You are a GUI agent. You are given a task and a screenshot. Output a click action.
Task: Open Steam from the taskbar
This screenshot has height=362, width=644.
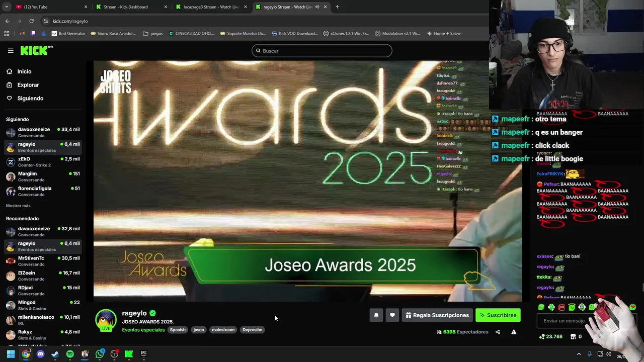(55, 354)
